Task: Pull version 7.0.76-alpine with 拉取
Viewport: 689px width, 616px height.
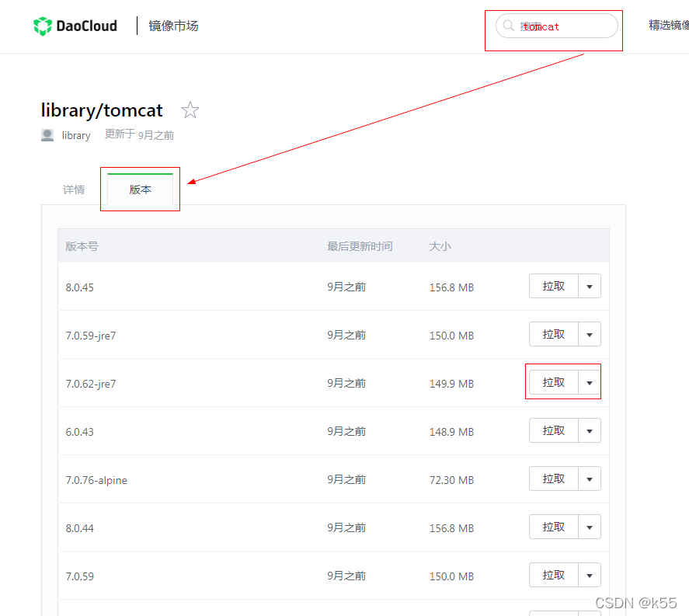Action: pos(554,479)
